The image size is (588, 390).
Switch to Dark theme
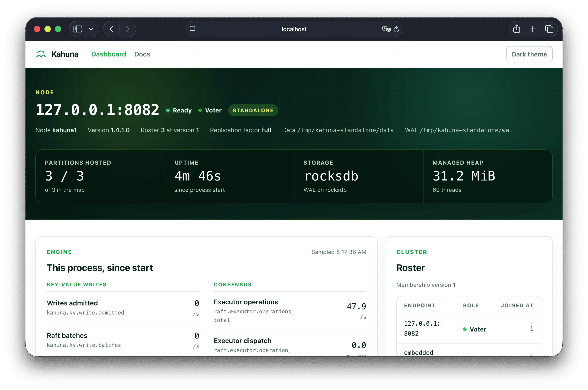point(529,54)
